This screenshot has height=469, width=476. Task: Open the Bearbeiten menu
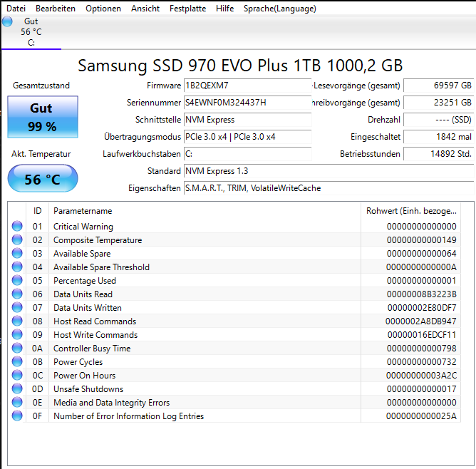coord(56,9)
